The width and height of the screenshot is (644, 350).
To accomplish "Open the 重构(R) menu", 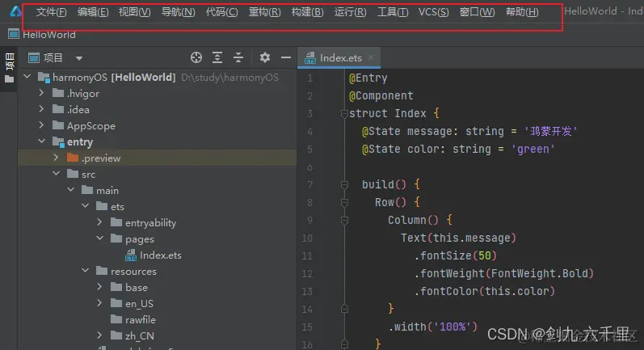I will tap(265, 12).
